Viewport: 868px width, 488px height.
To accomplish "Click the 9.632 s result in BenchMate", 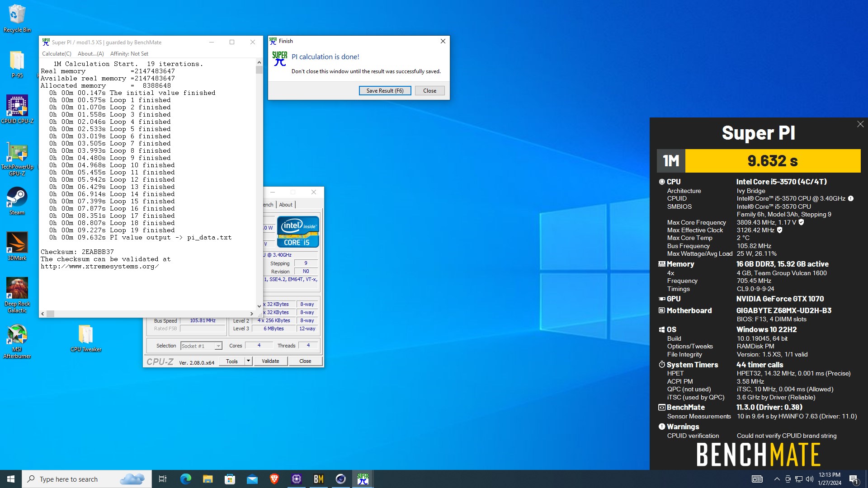I will pos(773,161).
